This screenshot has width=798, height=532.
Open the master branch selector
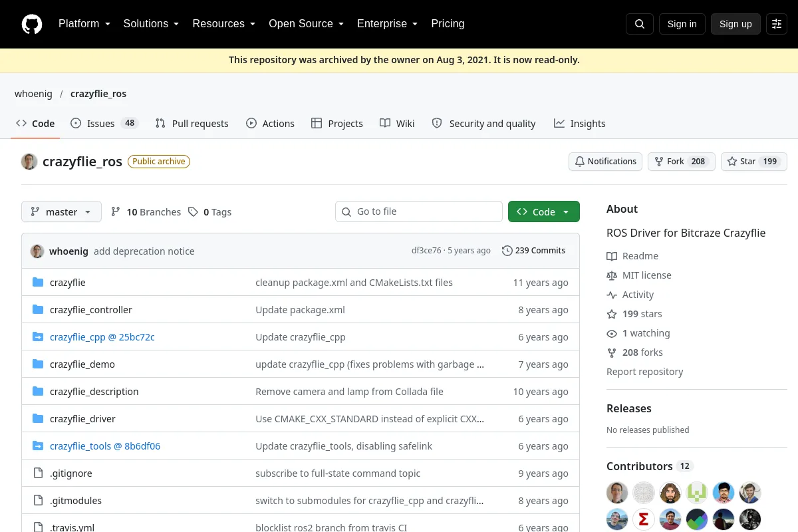click(61, 211)
